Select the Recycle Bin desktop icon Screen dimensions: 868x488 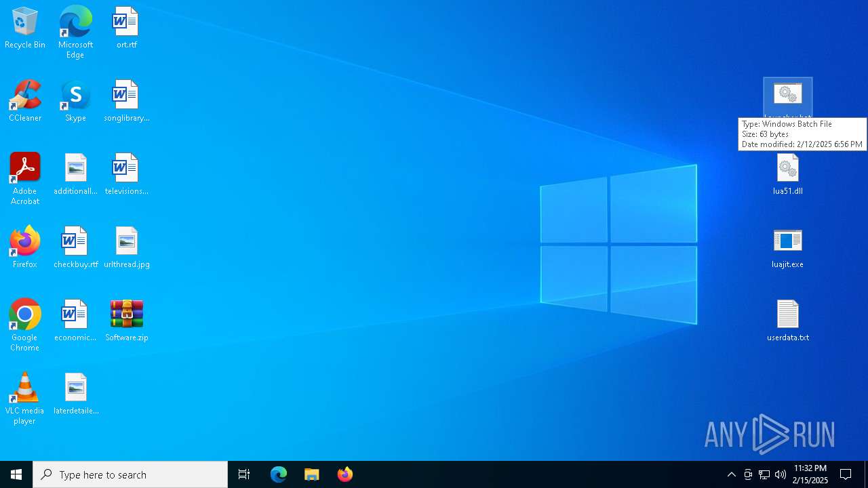(25, 28)
